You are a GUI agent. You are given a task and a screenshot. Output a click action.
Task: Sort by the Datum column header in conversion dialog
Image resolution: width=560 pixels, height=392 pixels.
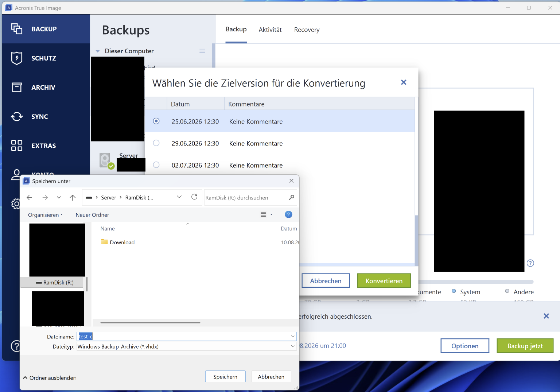196,104
